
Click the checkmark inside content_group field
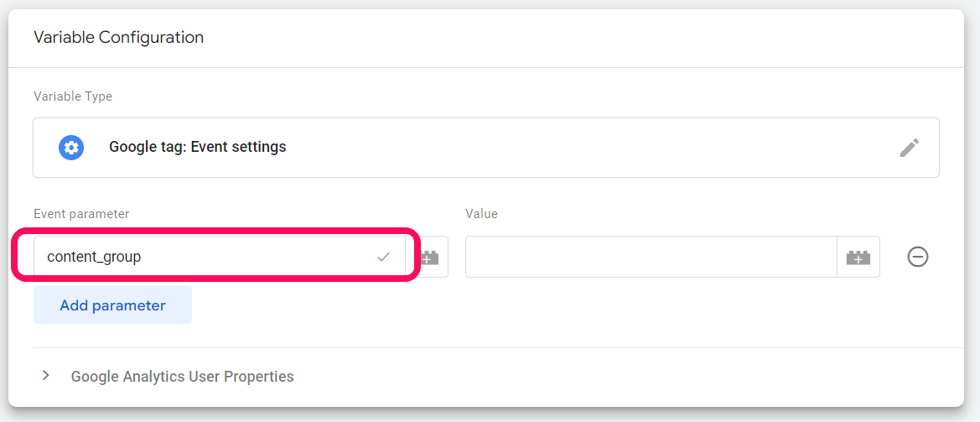384,258
